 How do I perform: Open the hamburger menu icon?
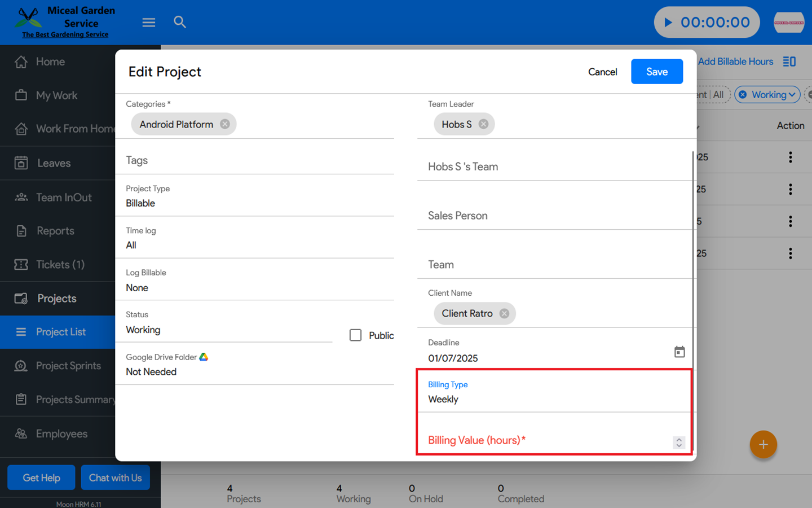[x=148, y=23]
